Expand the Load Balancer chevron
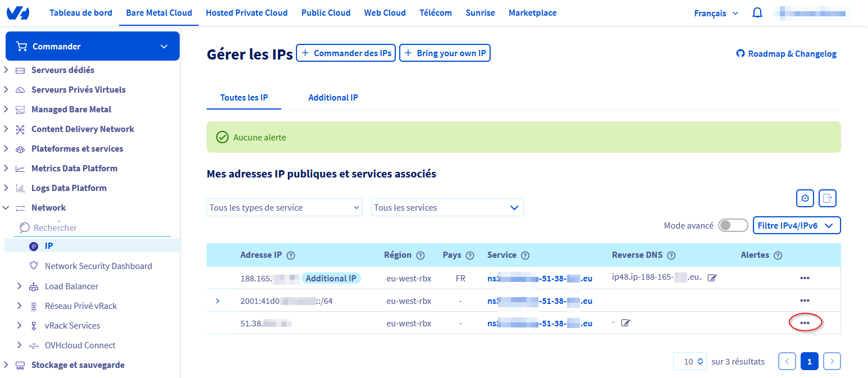Screen dimensions: 868x378 (20, 286)
